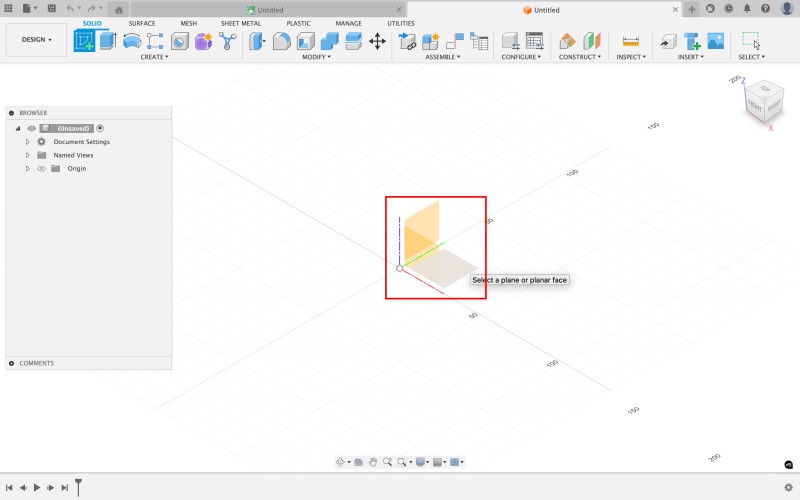
Task: Open the DESIGN workspace dropdown
Action: pos(36,40)
